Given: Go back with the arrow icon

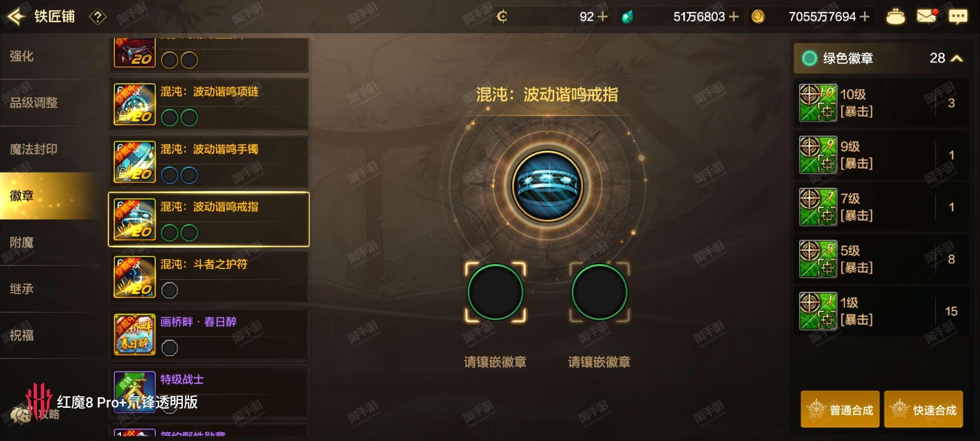Looking at the screenshot, I should coord(17,17).
